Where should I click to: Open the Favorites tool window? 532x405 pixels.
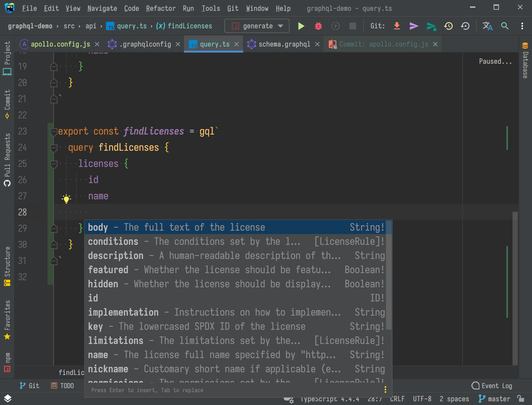pyautogui.click(x=7, y=320)
